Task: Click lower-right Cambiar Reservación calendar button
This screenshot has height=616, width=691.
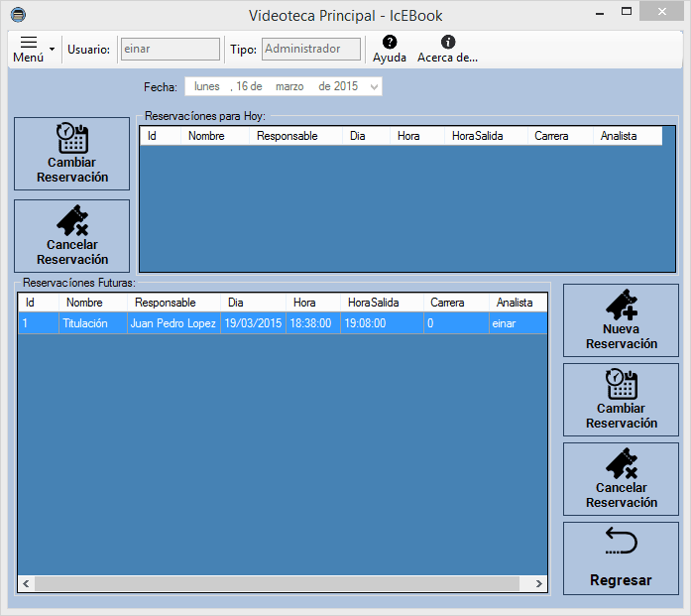Action: click(621, 399)
